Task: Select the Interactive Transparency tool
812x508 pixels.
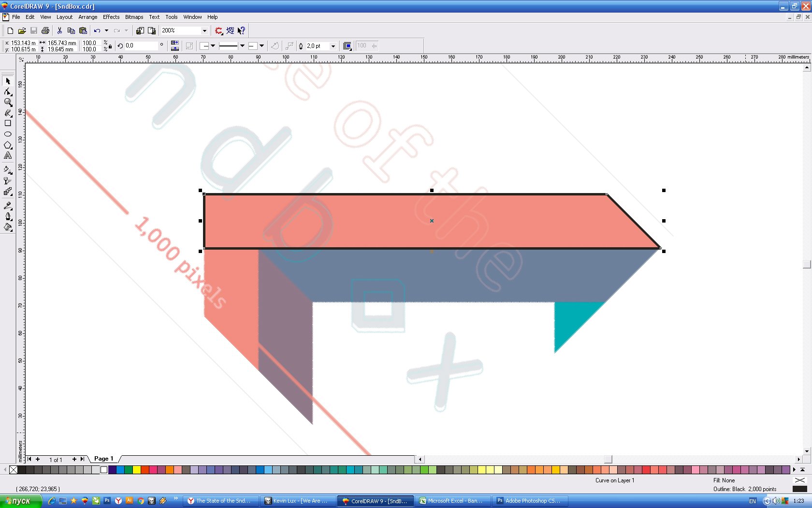Action: point(8,180)
